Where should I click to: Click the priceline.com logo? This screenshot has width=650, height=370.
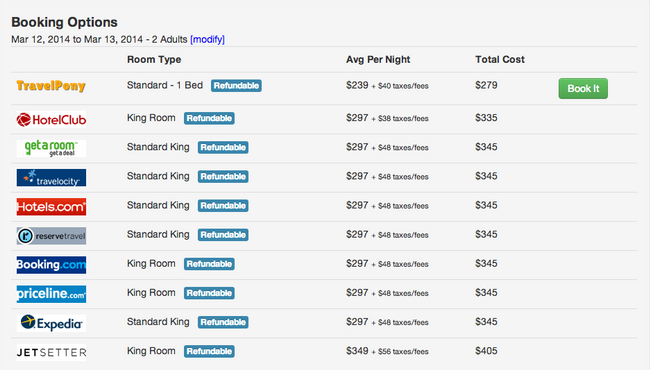[x=51, y=294]
